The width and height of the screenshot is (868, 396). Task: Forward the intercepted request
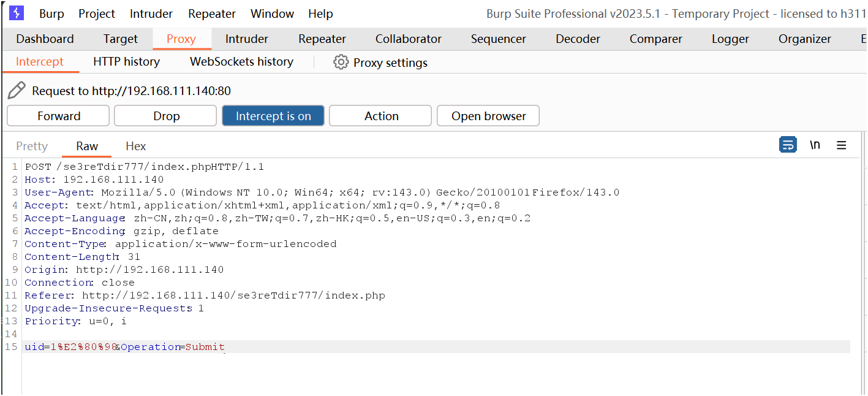coord(58,116)
